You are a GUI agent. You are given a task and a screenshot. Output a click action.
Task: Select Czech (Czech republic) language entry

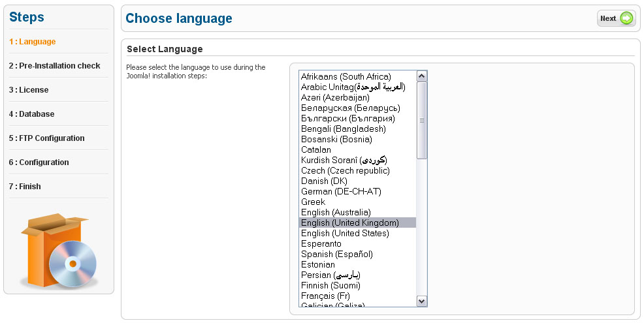345,171
